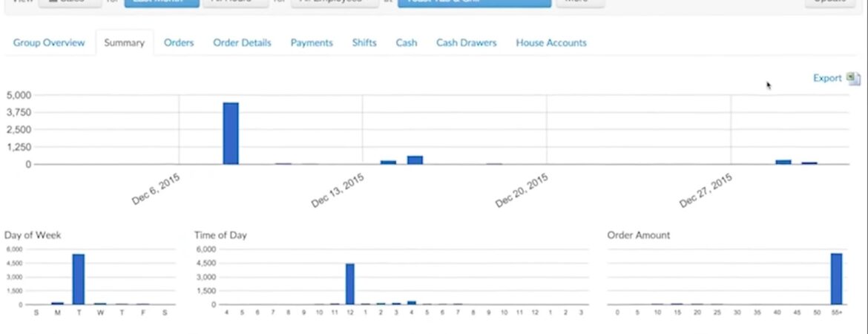The width and height of the screenshot is (868, 334).
Task: Open the Group Overview tab
Action: pos(49,42)
